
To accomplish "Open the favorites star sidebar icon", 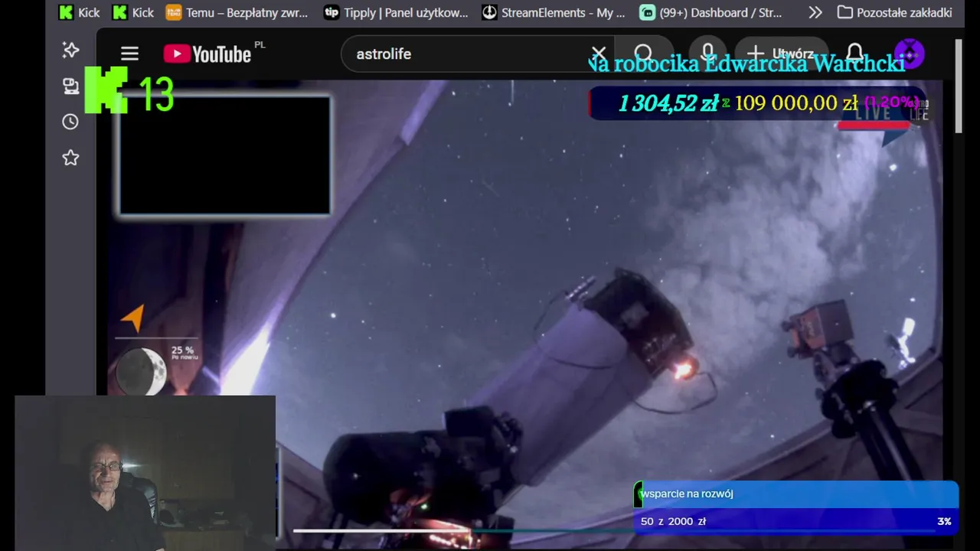I will pyautogui.click(x=70, y=158).
